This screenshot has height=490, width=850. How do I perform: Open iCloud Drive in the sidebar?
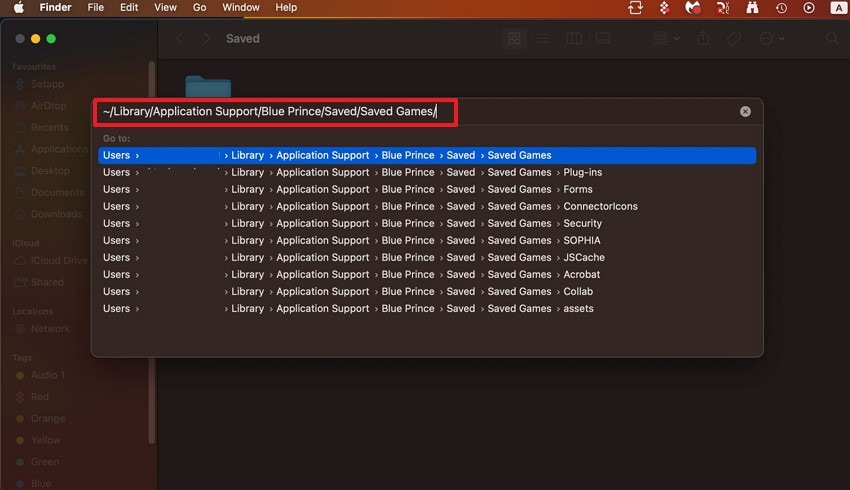click(x=59, y=261)
